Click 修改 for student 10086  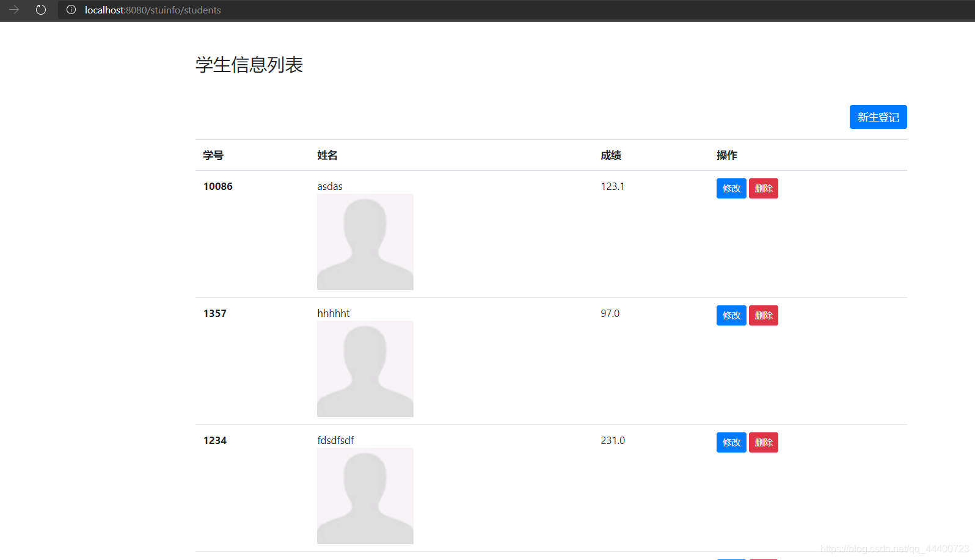731,189
